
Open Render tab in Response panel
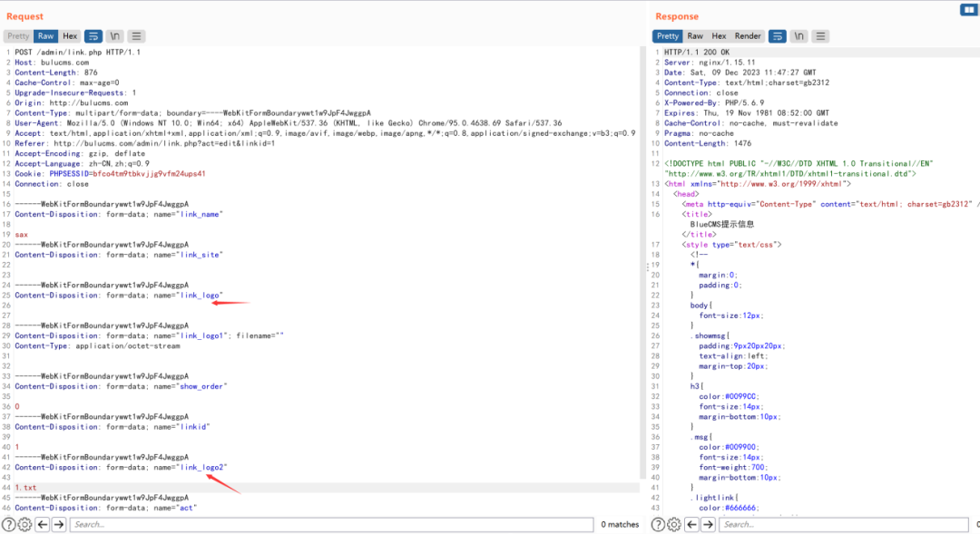click(748, 36)
